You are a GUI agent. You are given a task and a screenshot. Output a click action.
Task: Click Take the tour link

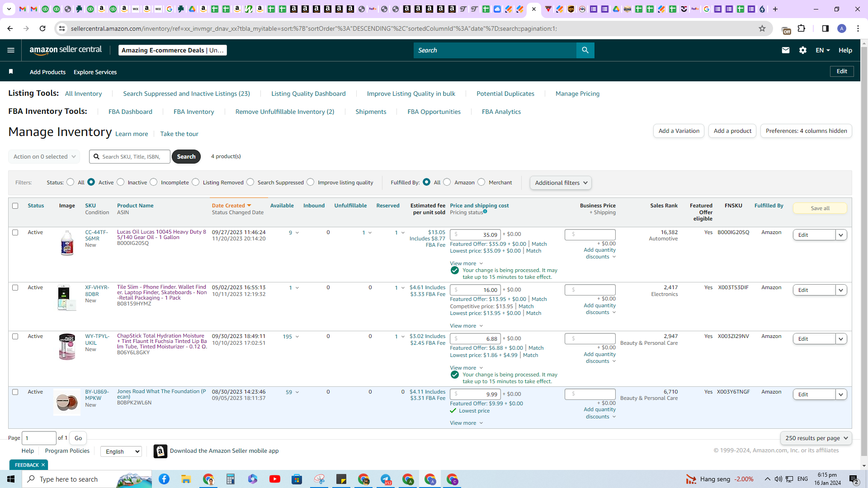tap(179, 134)
